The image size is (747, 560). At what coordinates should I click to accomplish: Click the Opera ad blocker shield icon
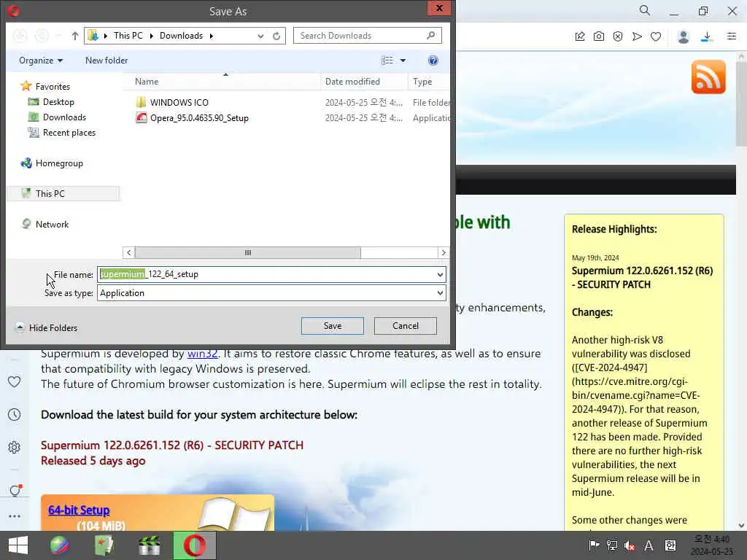click(618, 36)
